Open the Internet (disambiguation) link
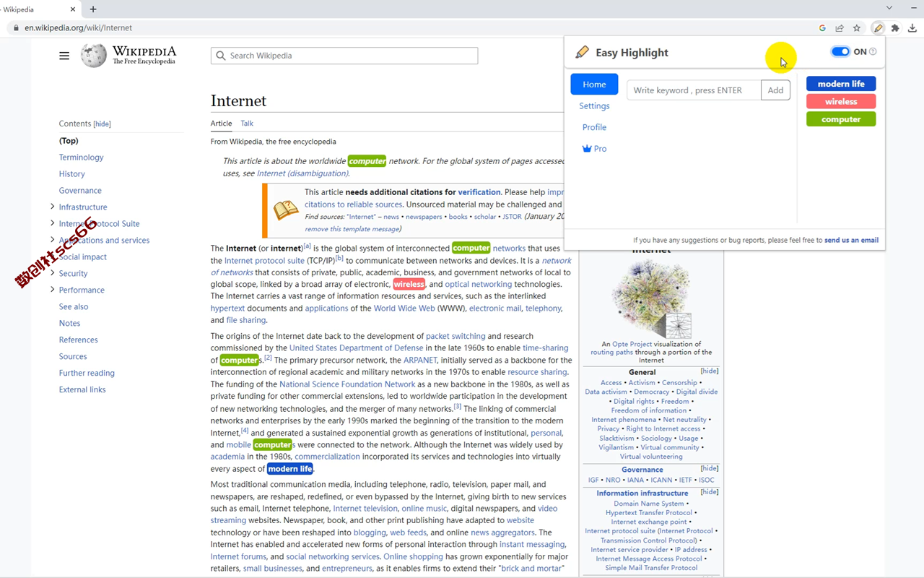 pos(302,173)
